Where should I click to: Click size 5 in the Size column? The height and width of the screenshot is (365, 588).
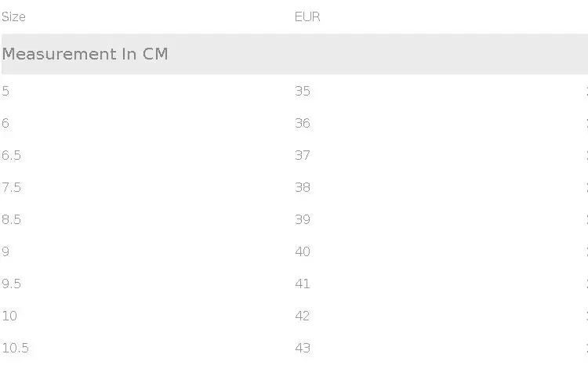(5, 91)
